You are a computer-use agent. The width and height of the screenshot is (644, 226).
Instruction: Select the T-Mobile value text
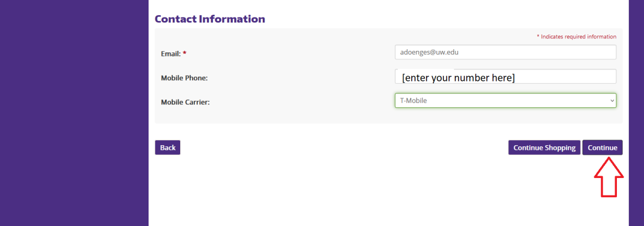pyautogui.click(x=414, y=100)
